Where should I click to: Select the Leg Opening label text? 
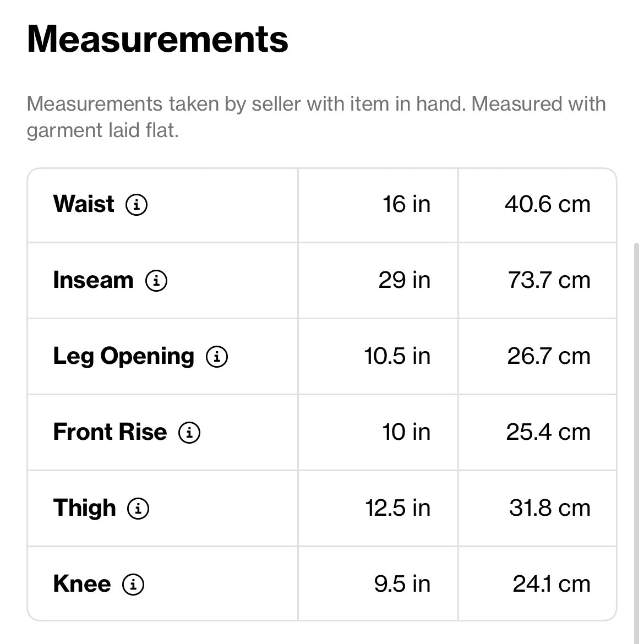[x=124, y=356]
